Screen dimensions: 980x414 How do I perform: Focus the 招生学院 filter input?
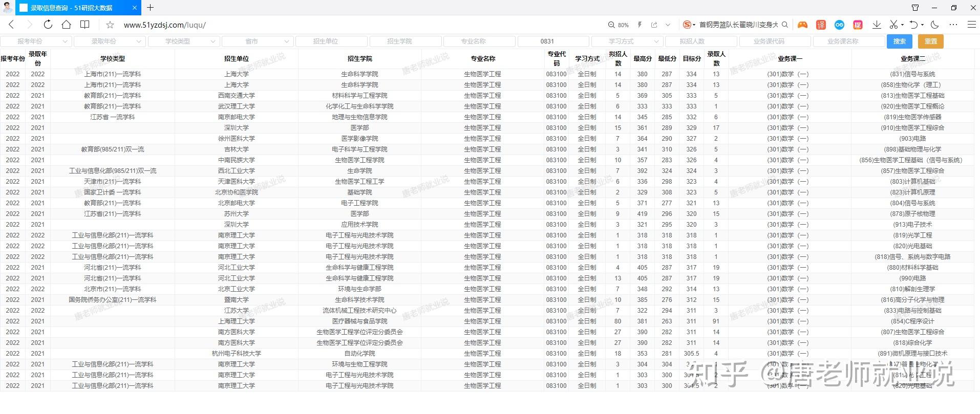coord(406,41)
